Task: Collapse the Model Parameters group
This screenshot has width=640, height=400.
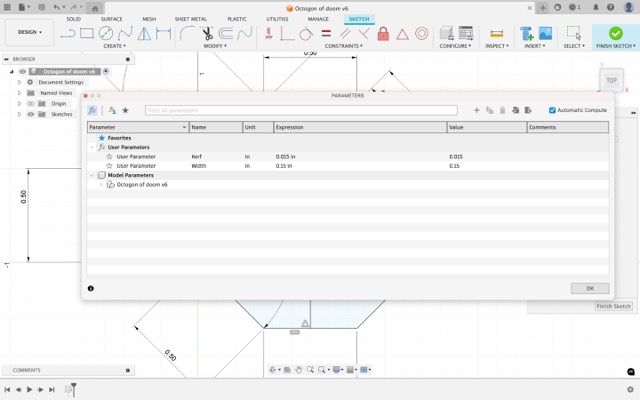Action: 92,175
